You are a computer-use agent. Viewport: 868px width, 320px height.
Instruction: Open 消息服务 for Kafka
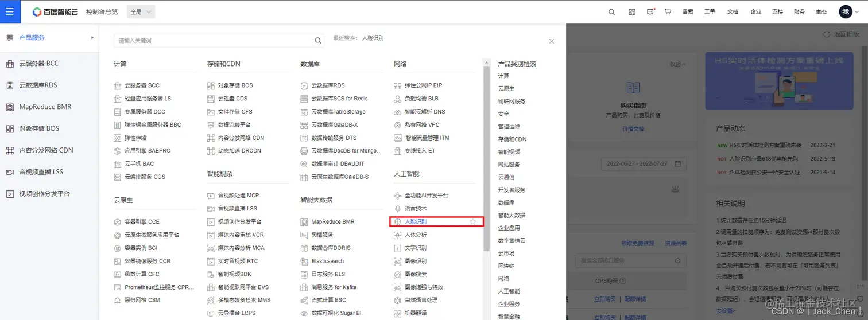click(334, 287)
